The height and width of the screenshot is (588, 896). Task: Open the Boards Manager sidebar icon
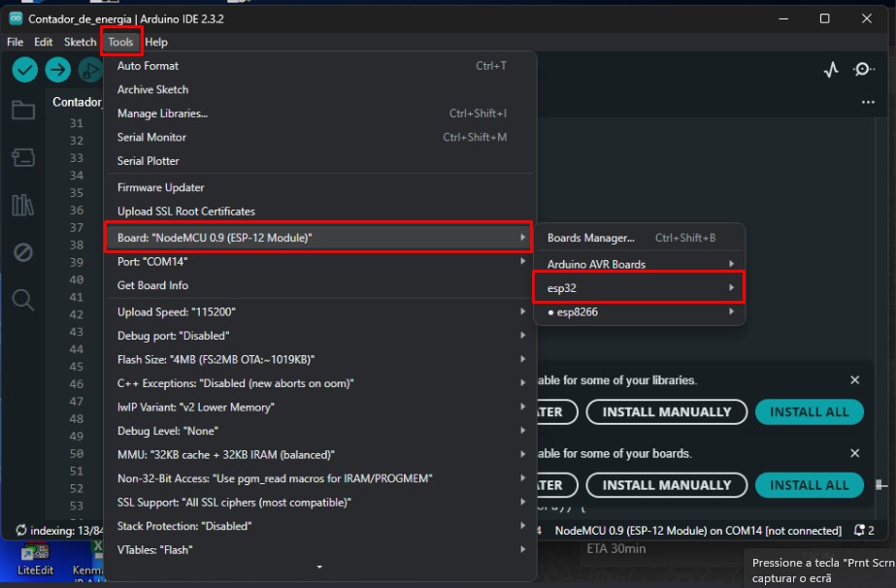click(24, 157)
